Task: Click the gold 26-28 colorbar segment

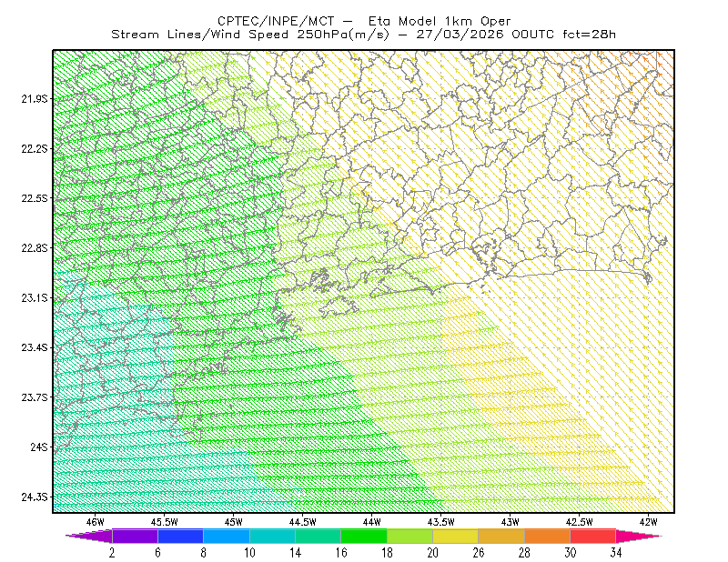Action: 501,536
